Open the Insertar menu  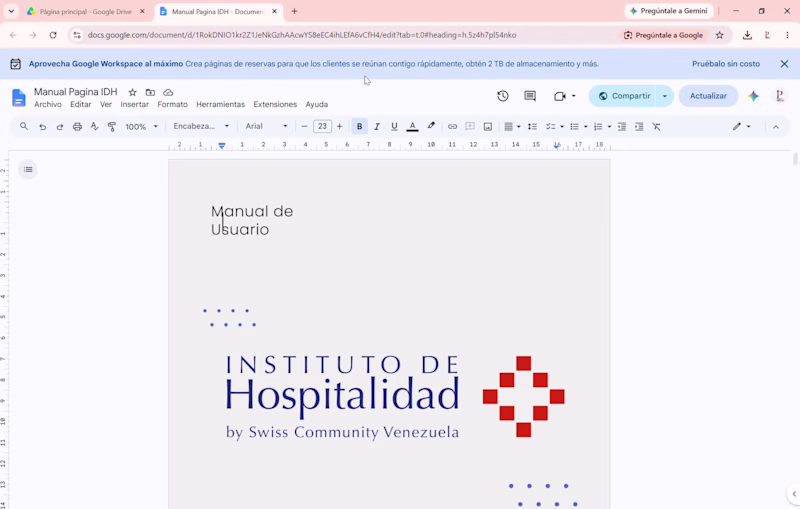coord(135,105)
